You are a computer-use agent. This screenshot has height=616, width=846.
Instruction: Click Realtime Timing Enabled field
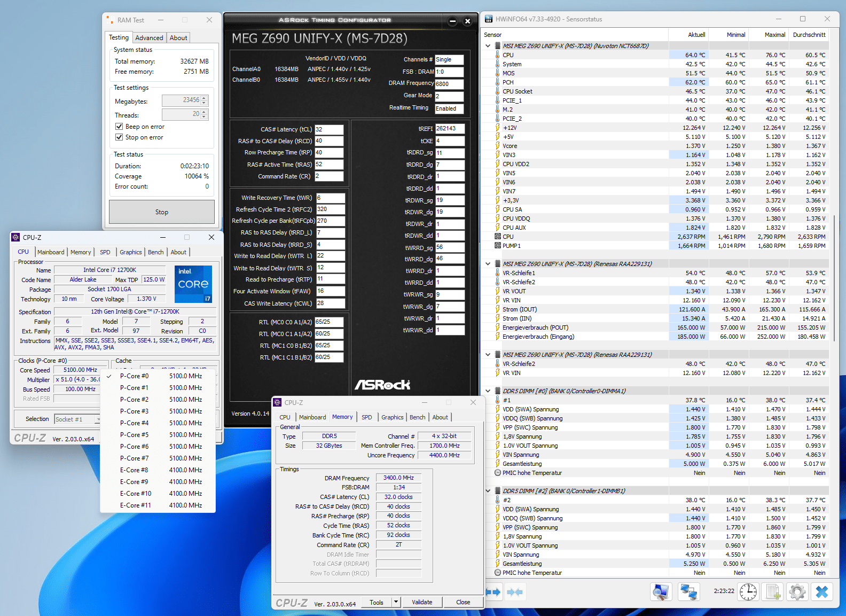[449, 108]
